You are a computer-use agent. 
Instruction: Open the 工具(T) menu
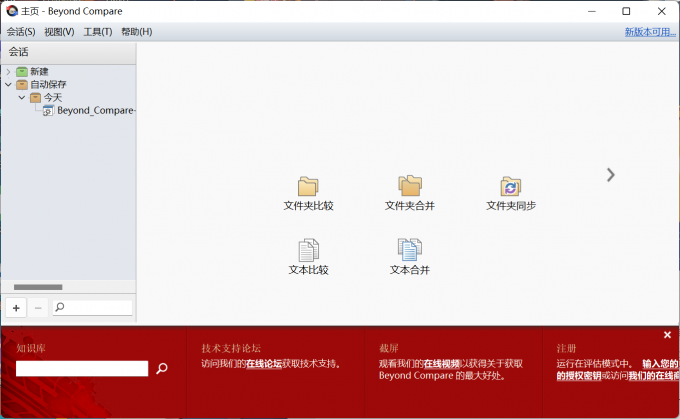[98, 32]
